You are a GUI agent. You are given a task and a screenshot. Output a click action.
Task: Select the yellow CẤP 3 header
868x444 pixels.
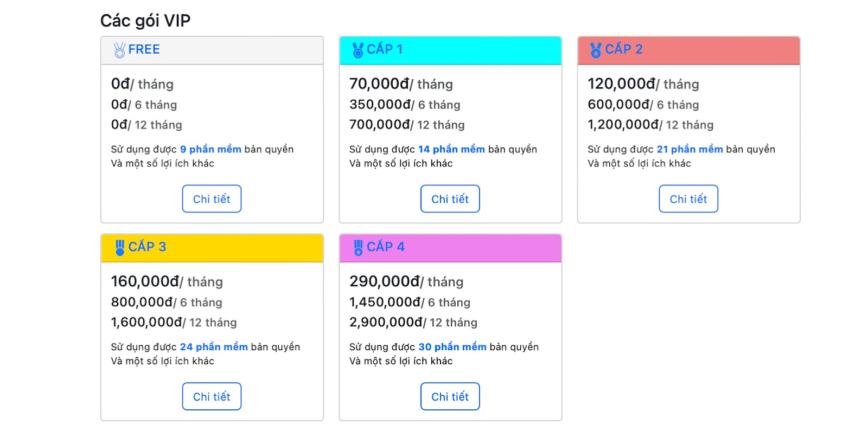(212, 247)
